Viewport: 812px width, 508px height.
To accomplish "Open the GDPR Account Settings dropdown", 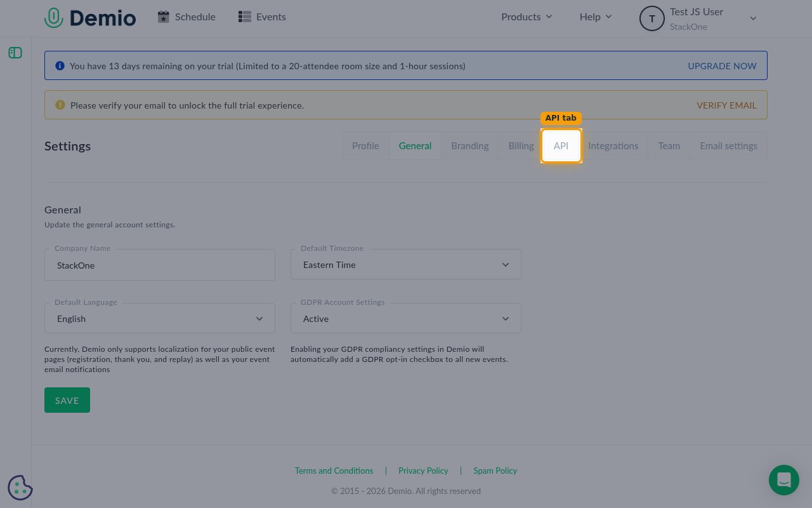I will (406, 318).
